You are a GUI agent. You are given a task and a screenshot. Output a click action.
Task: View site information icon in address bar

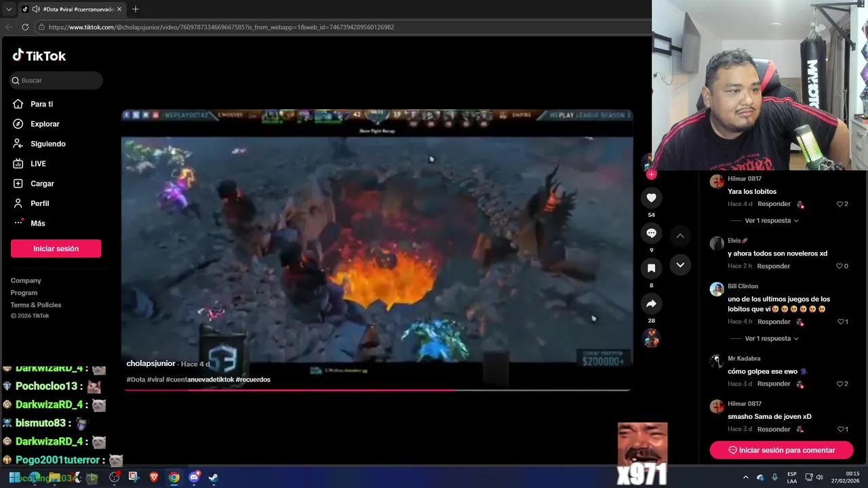coord(41,27)
